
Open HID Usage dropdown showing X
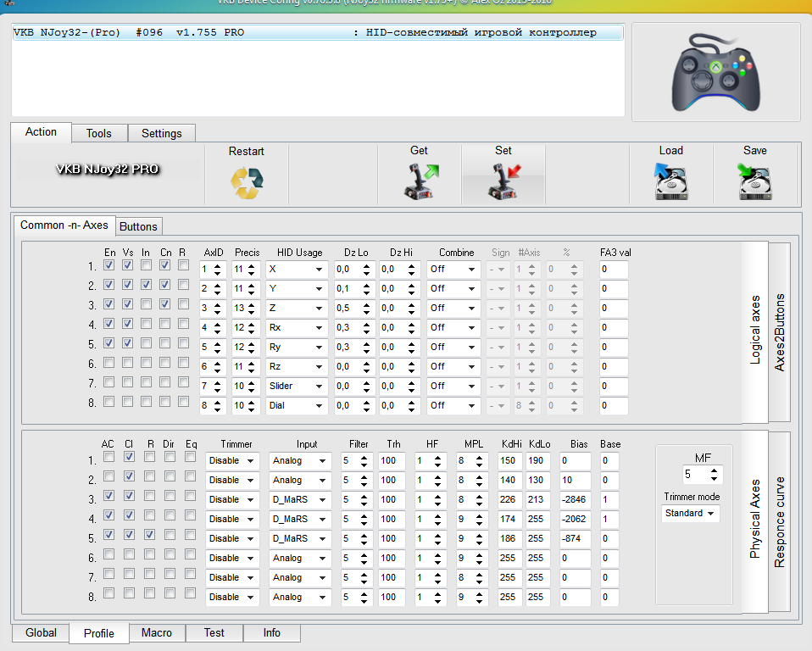[x=296, y=270]
